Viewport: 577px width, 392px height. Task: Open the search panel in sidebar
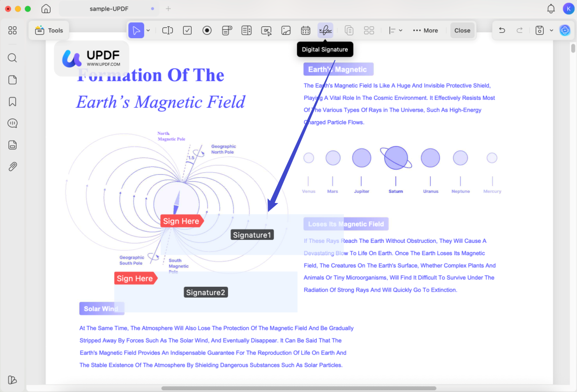[x=13, y=58]
